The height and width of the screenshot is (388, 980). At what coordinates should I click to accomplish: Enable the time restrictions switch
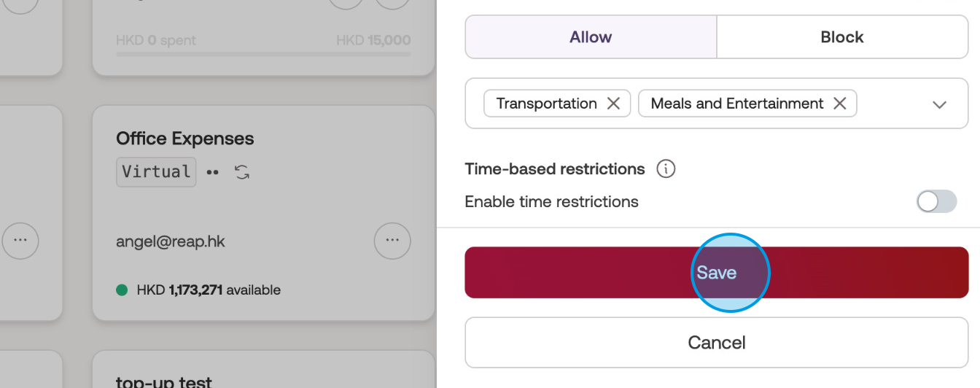point(936,202)
